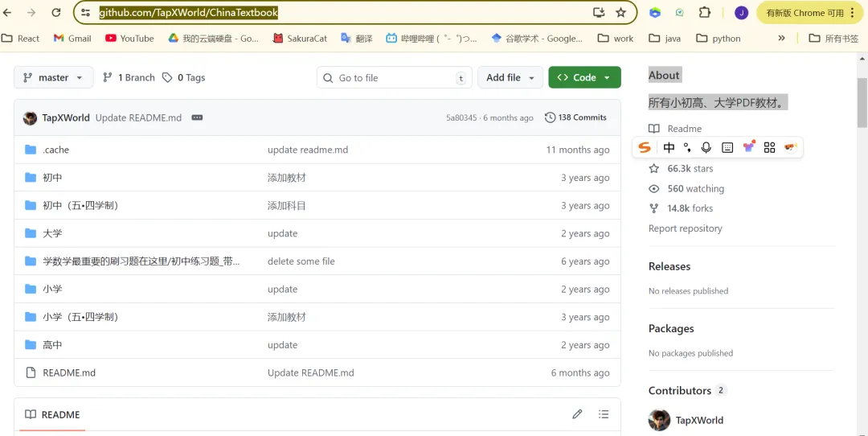Screen dimensions: 868x436
Task: Open TapXWorld contributor profile avatar
Action: point(659,420)
